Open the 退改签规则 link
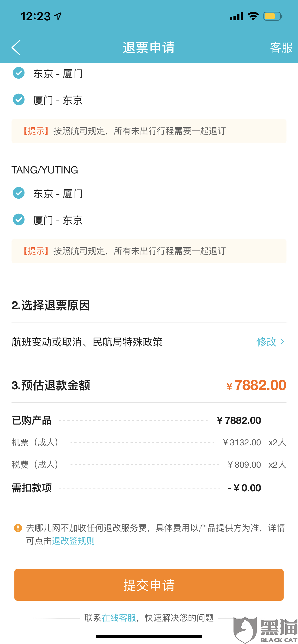The height and width of the screenshot is (644, 298). [73, 541]
